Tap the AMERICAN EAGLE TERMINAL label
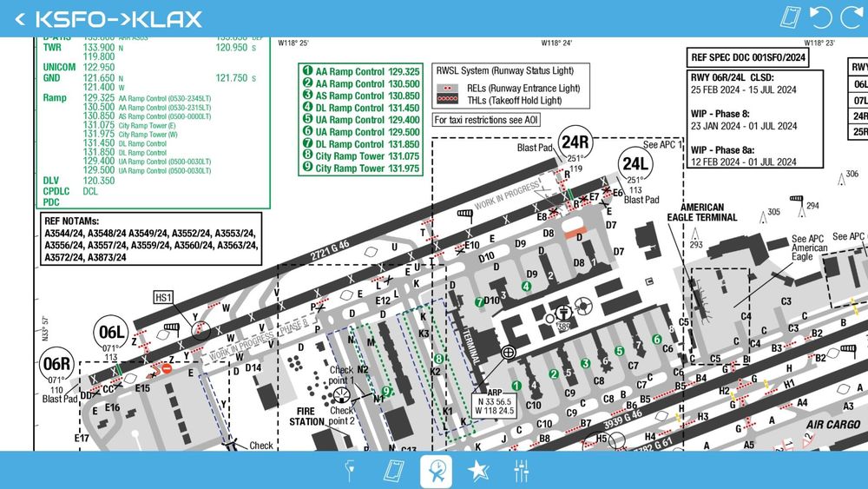The width and height of the screenshot is (868, 489). click(702, 212)
